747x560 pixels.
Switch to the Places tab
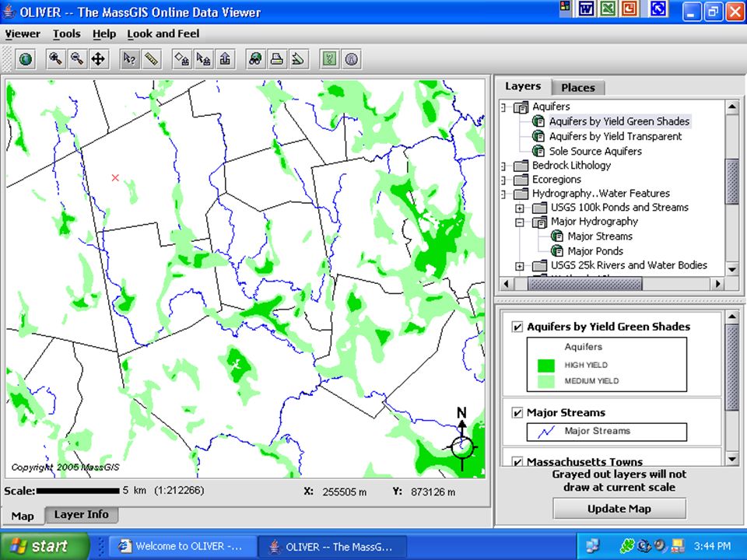click(x=578, y=88)
